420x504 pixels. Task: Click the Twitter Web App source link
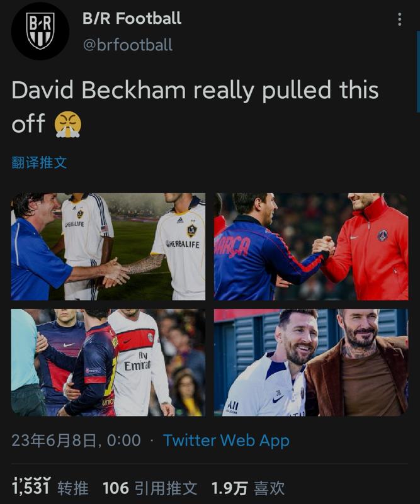point(226,440)
